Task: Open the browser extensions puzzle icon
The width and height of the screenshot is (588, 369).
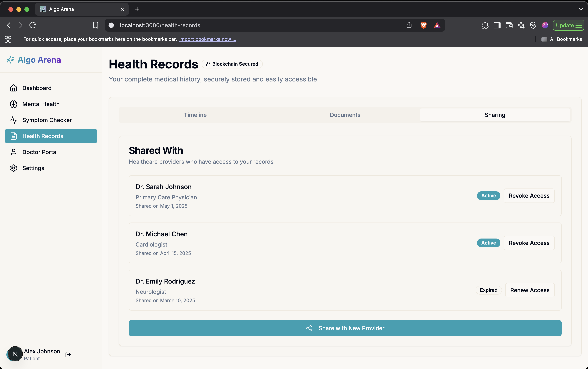Action: 485,25
